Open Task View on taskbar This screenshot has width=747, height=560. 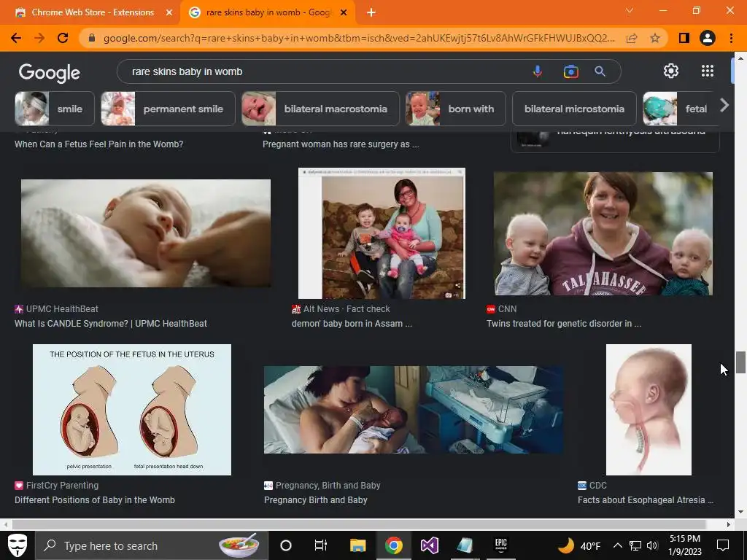coord(321,545)
